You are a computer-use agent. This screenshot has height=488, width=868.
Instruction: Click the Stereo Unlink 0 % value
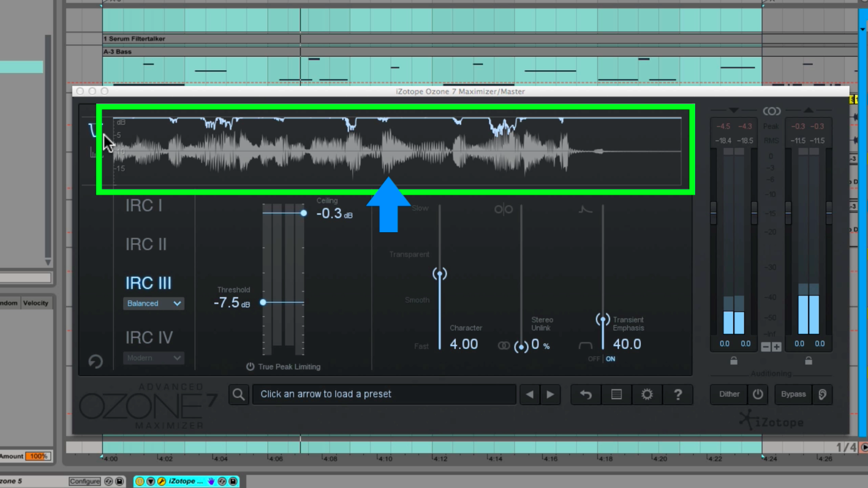pos(540,345)
